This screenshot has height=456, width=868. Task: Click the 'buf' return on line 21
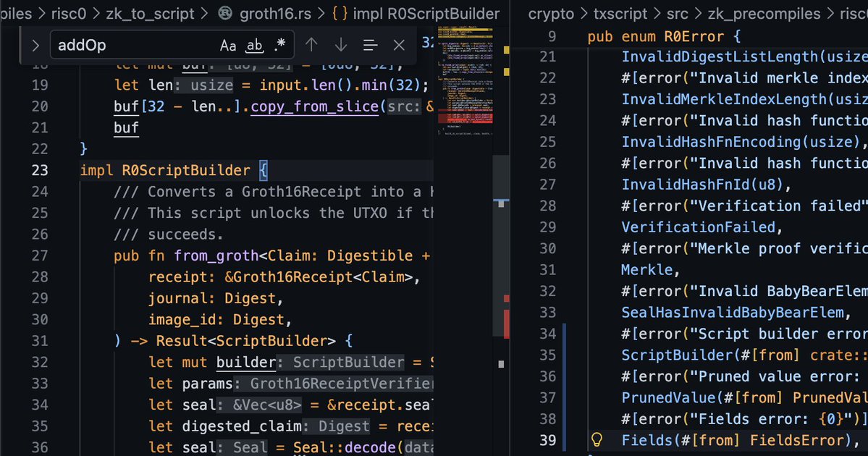point(126,128)
